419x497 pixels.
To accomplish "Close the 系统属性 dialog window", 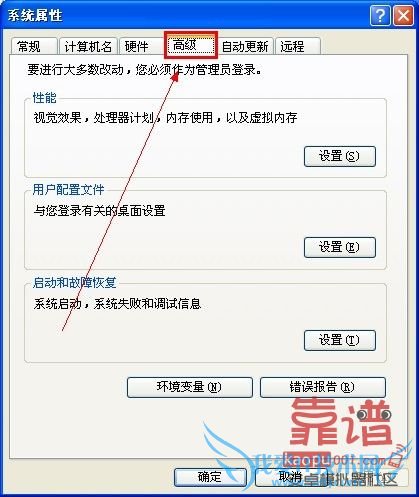I will [x=403, y=15].
